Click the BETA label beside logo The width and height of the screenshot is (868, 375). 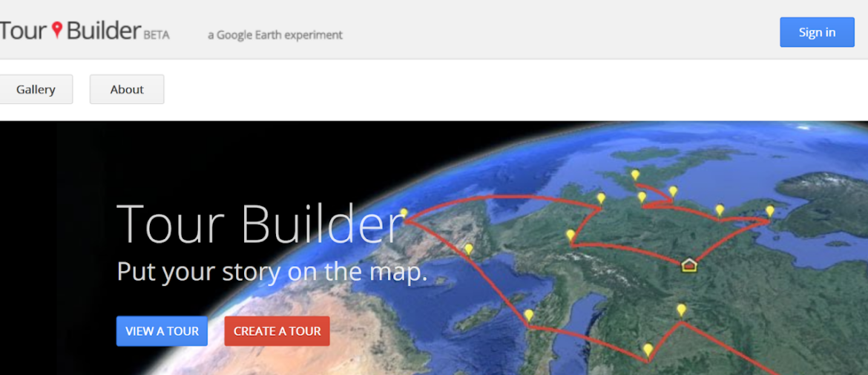point(156,36)
